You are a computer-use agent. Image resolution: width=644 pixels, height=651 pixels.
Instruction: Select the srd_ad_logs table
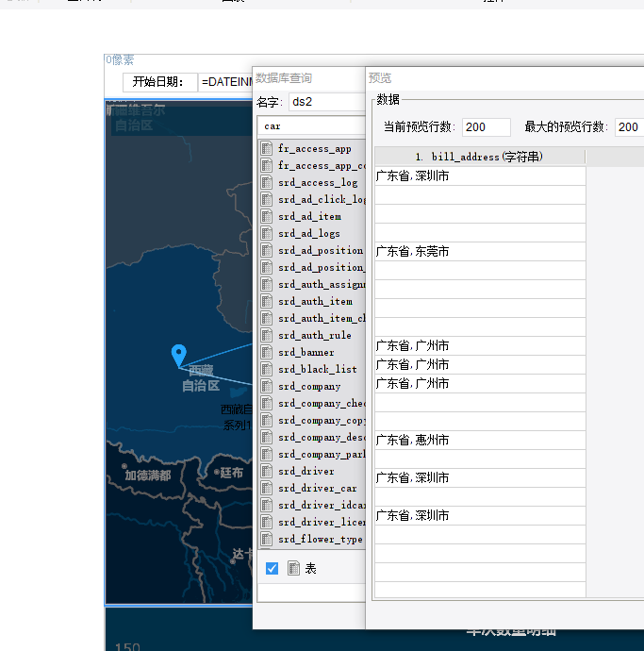(313, 233)
